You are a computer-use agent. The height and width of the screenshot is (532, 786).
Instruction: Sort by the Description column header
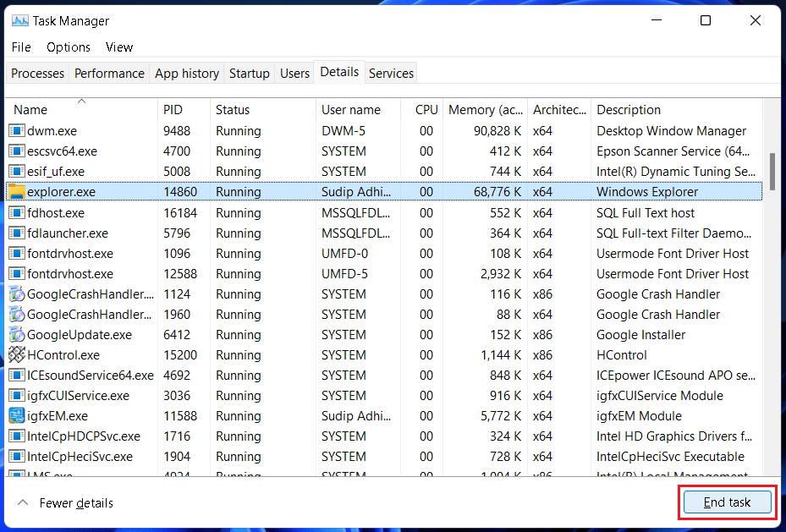(x=676, y=110)
